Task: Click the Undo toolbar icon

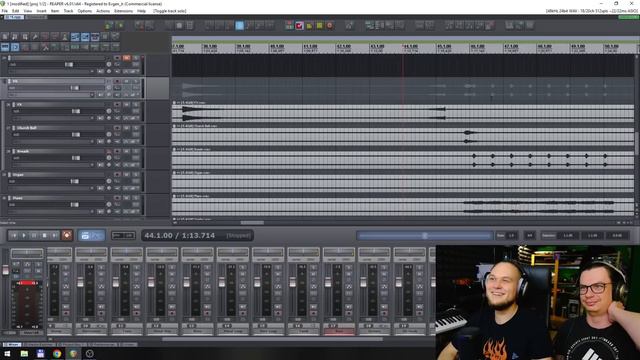Action: 45,37
